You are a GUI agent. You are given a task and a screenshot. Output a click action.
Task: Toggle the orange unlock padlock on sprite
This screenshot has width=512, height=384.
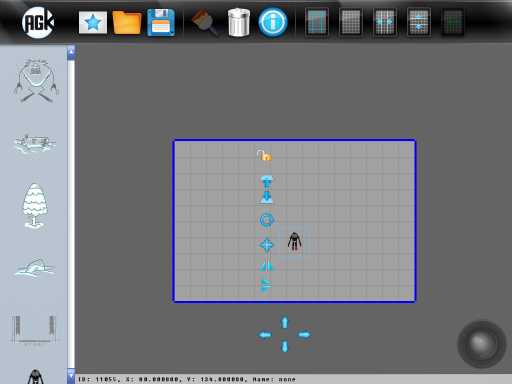[264, 155]
